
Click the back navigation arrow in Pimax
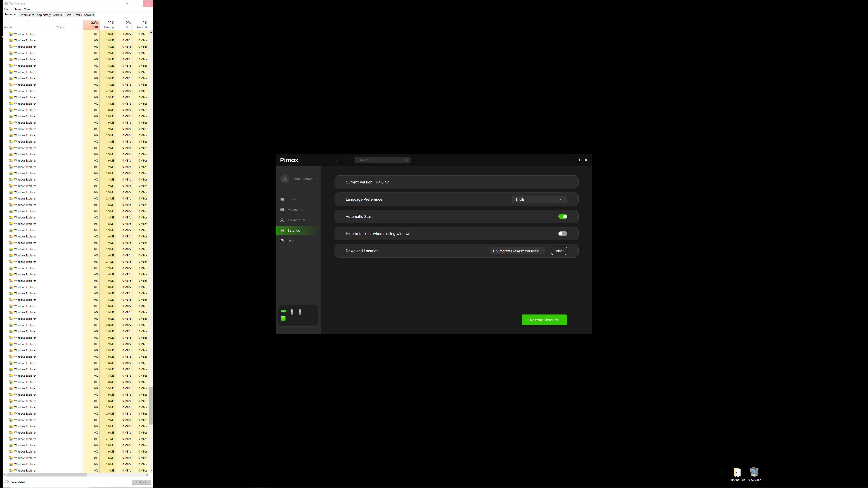coord(336,160)
